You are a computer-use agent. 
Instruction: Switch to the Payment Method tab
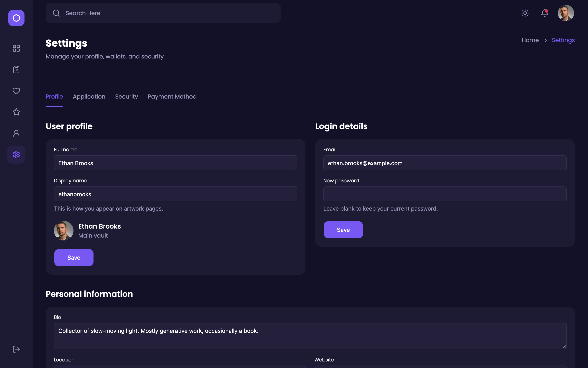click(172, 97)
